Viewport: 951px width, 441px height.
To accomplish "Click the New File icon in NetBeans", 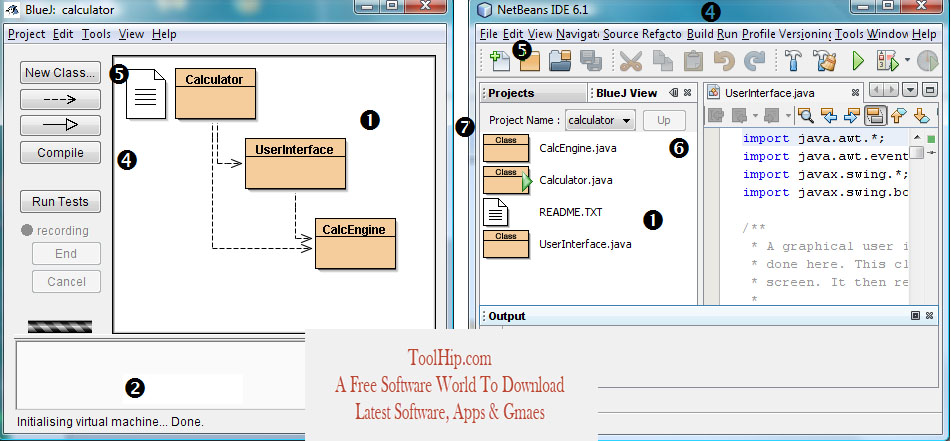I will point(500,61).
